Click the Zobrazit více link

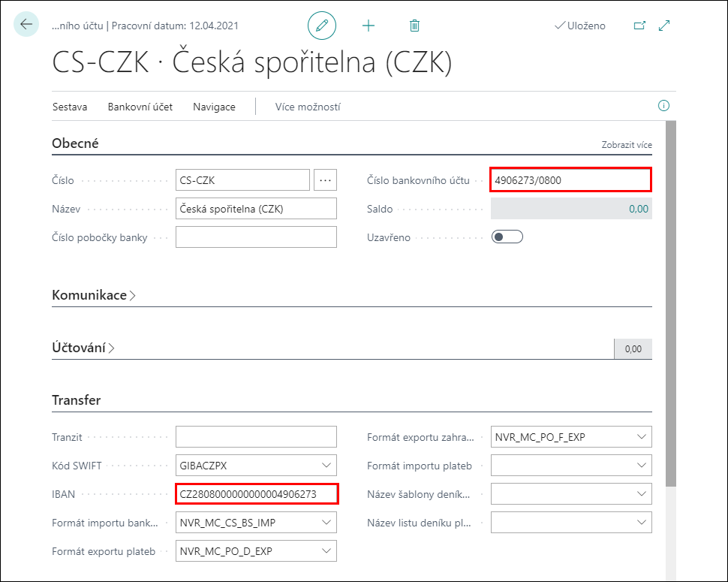[627, 145]
